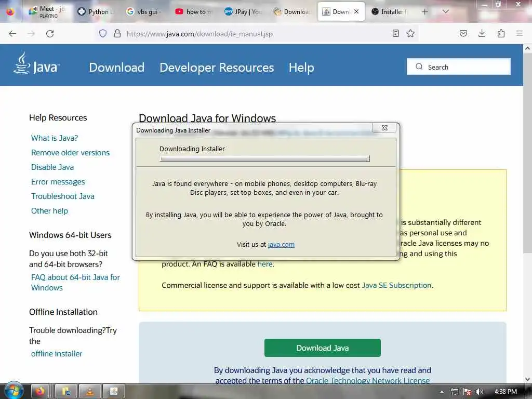532x399 pixels.
Task: Click the page scrollbar up arrow
Action: click(528, 48)
